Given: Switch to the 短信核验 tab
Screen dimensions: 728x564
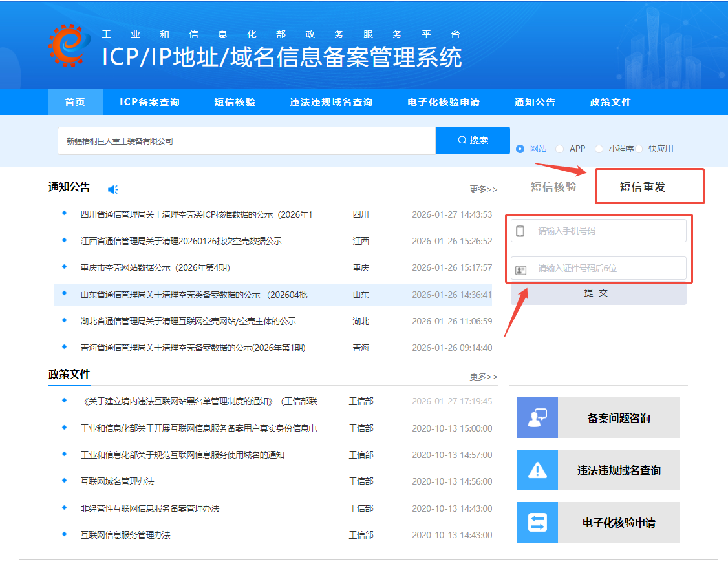Looking at the screenshot, I should pos(553,187).
